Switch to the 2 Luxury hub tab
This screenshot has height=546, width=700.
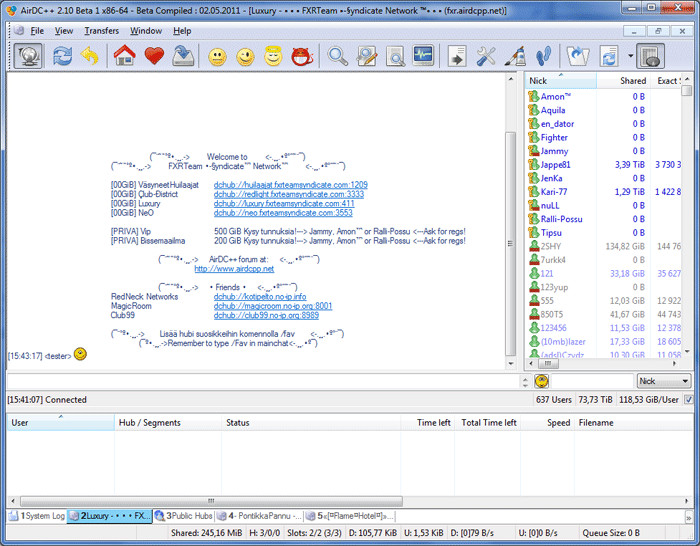pos(110,516)
